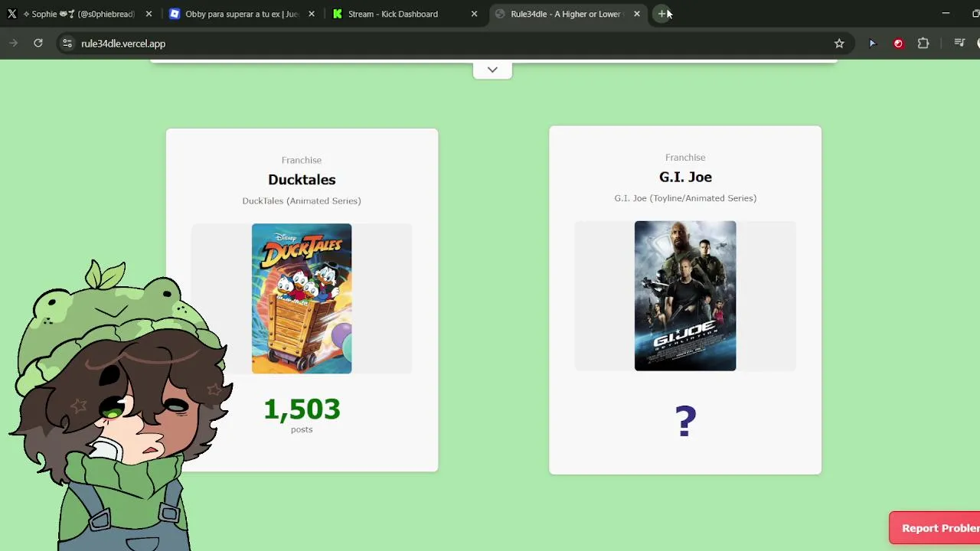Click the G.I. Joe poster thumbnail

685,296
